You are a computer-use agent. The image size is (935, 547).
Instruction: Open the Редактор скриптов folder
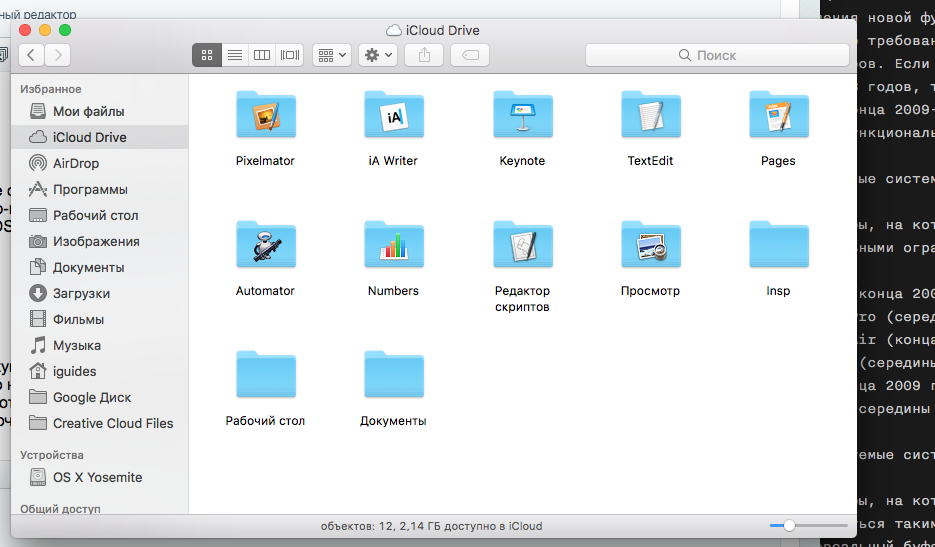pos(522,246)
